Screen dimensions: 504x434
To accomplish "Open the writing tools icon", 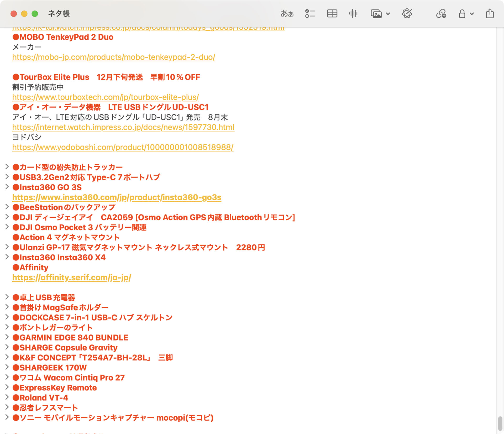I will [407, 13].
